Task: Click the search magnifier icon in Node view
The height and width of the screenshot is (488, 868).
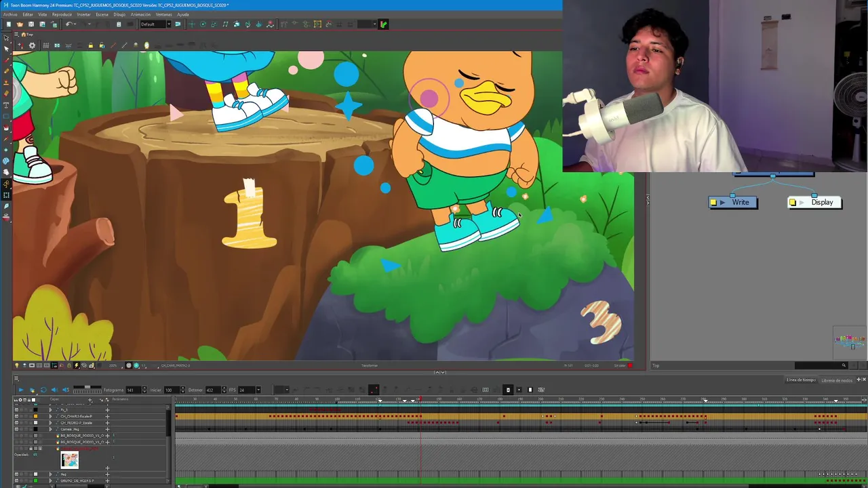Action: 844,365
